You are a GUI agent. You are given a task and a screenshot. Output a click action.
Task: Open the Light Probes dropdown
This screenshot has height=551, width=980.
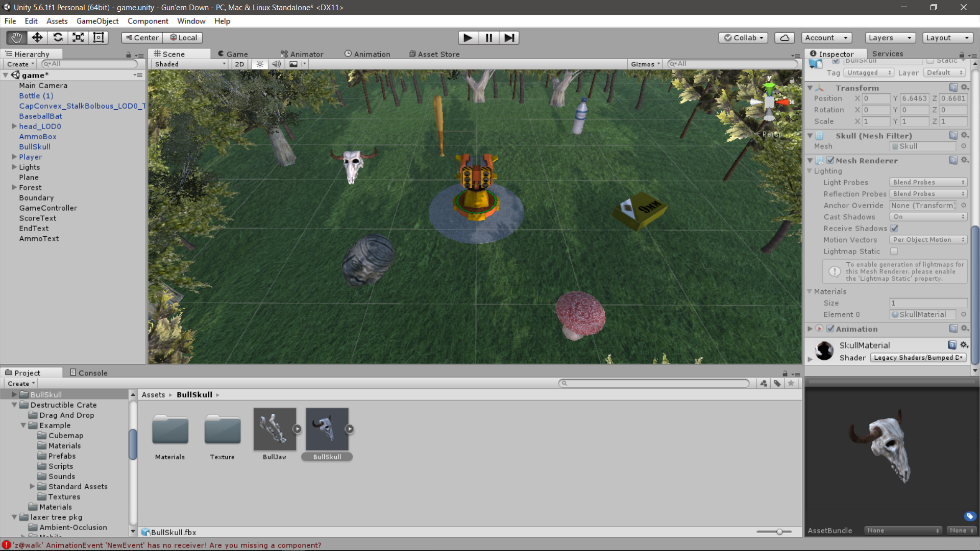click(928, 182)
